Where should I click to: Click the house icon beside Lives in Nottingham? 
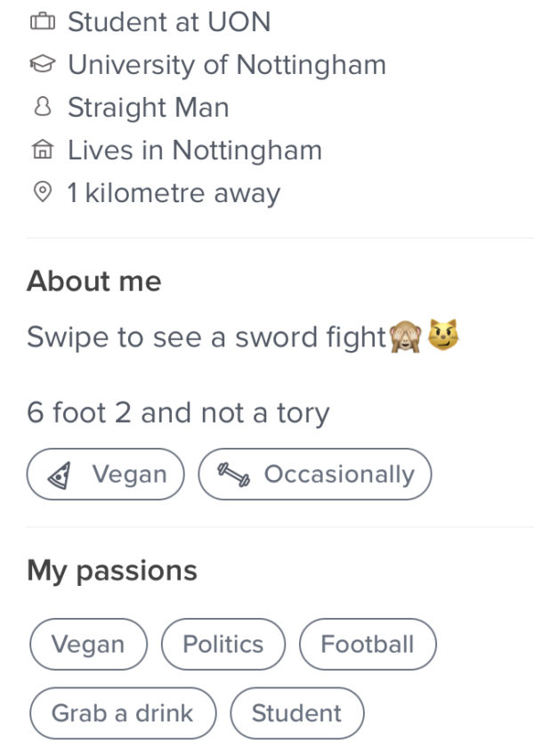[x=43, y=149]
